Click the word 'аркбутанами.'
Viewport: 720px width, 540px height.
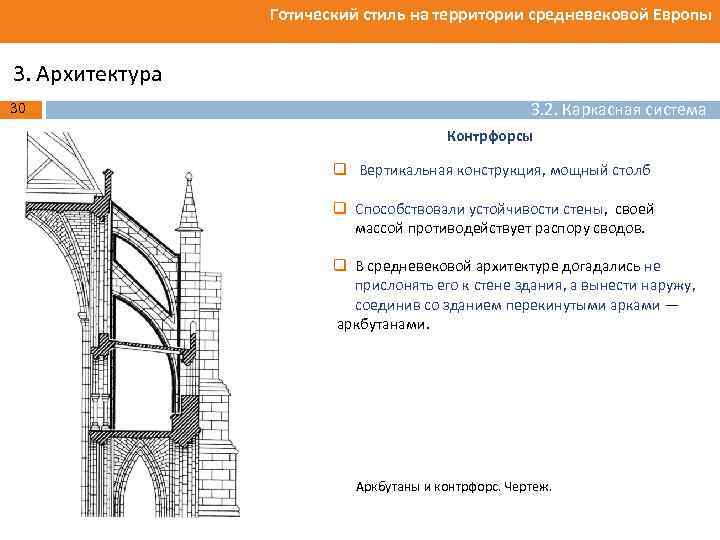[x=383, y=325]
